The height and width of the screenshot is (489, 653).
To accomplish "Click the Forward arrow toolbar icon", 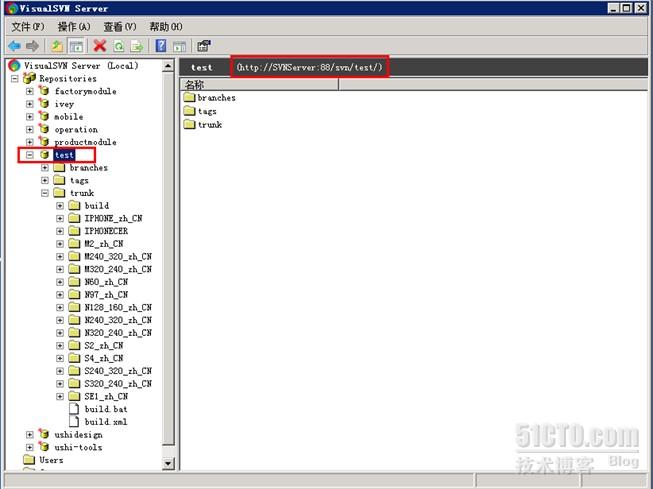I will click(32, 46).
